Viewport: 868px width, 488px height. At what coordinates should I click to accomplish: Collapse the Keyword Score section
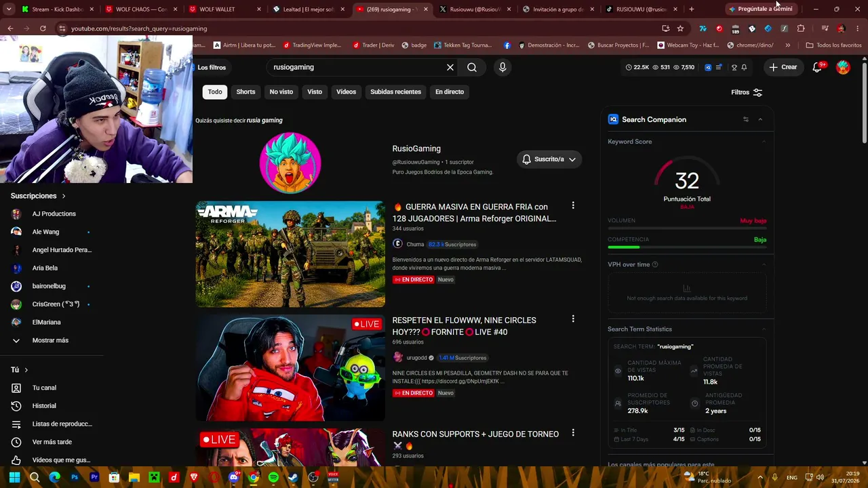tap(764, 142)
